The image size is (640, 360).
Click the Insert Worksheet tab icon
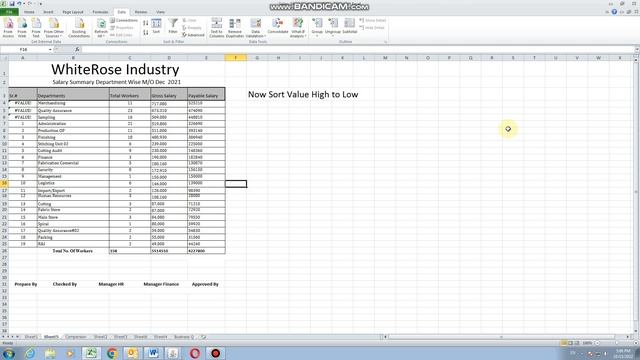(x=203, y=337)
